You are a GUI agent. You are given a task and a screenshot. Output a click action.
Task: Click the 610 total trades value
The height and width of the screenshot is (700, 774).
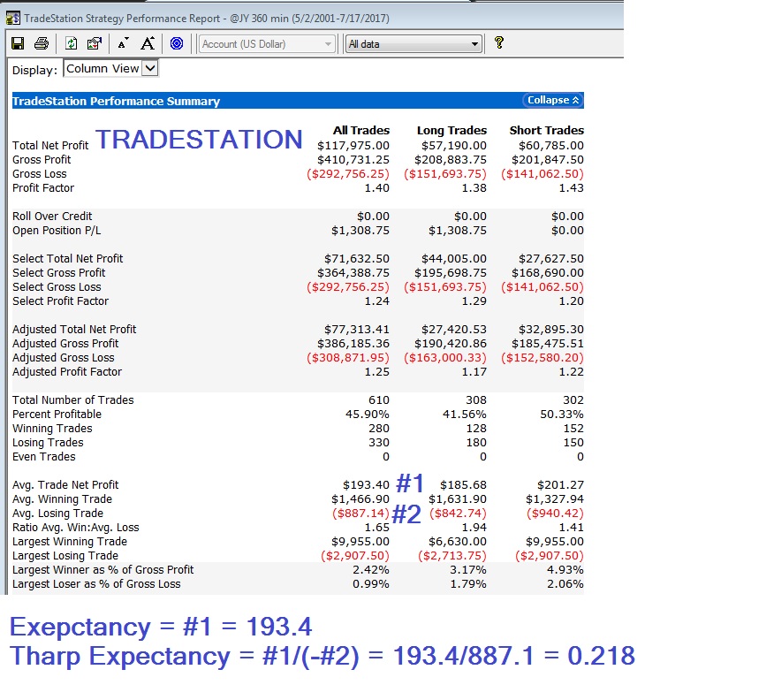(x=379, y=399)
